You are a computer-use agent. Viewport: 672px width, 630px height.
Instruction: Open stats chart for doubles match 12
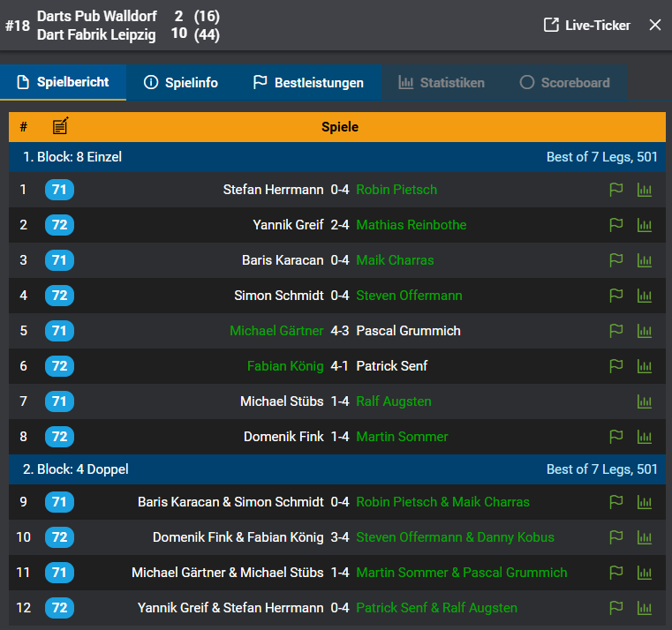point(644,608)
